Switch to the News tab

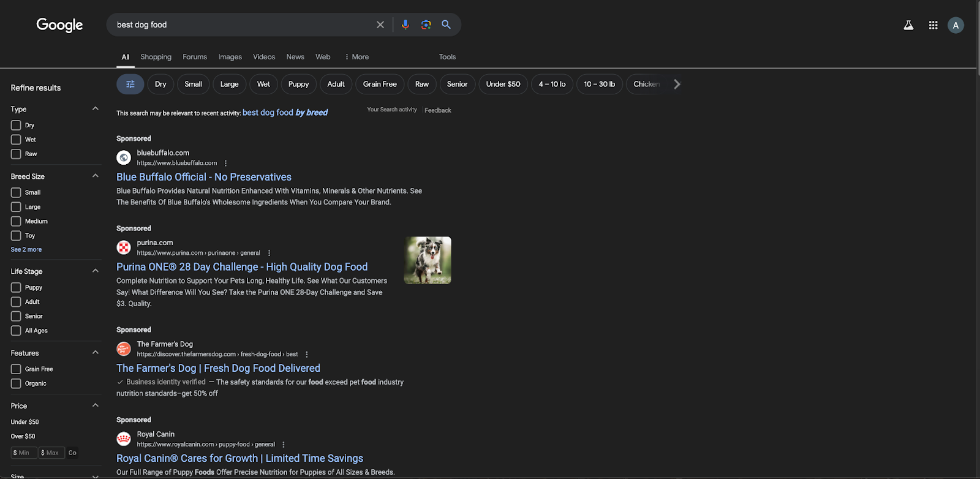[295, 56]
